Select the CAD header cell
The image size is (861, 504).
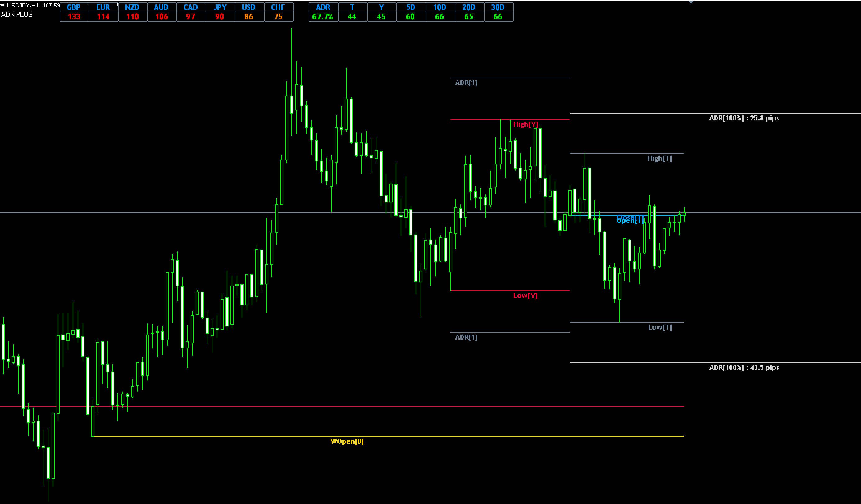tap(191, 7)
